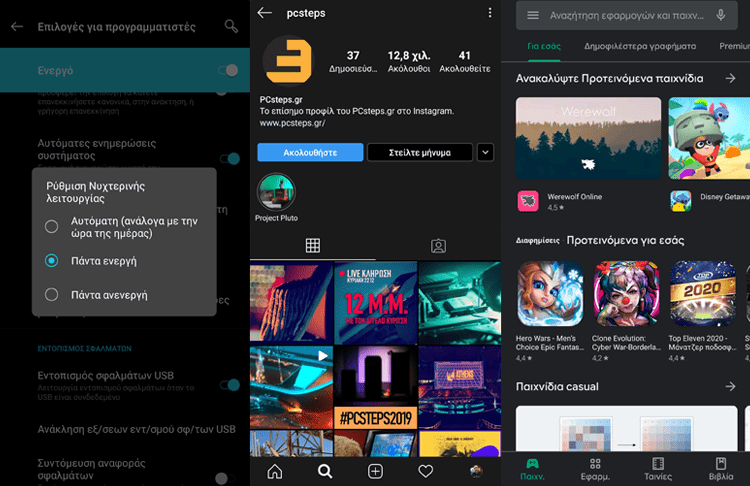The width and height of the screenshot is (750, 486).
Task: Open Disney Getaway banner image
Action: (x=709, y=138)
